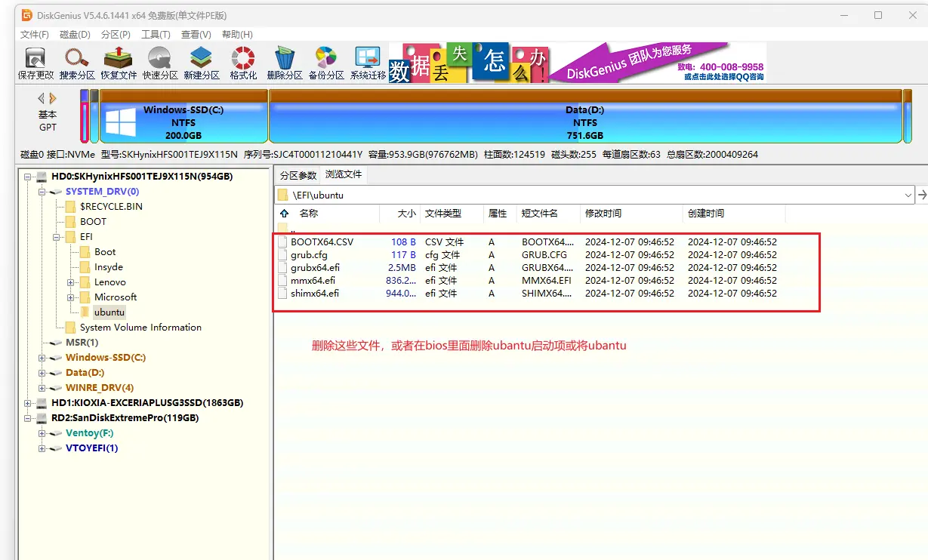Expand the HD1 KIOXIA disk node
Image resolution: width=928 pixels, height=560 pixels.
[x=28, y=403]
